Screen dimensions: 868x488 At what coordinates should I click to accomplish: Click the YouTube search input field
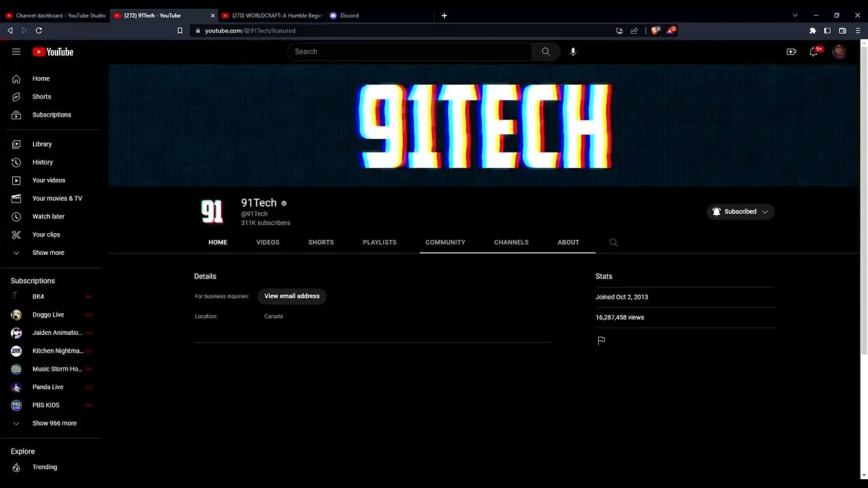[410, 52]
